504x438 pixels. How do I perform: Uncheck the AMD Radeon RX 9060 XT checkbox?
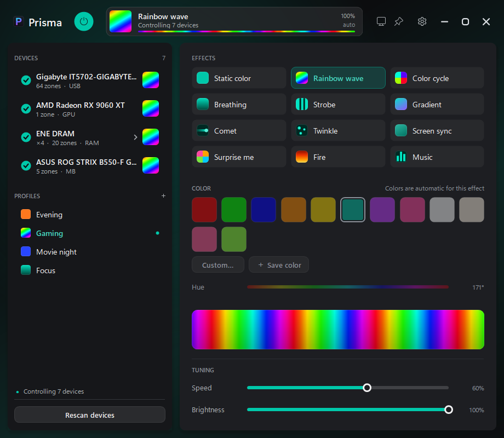26,109
